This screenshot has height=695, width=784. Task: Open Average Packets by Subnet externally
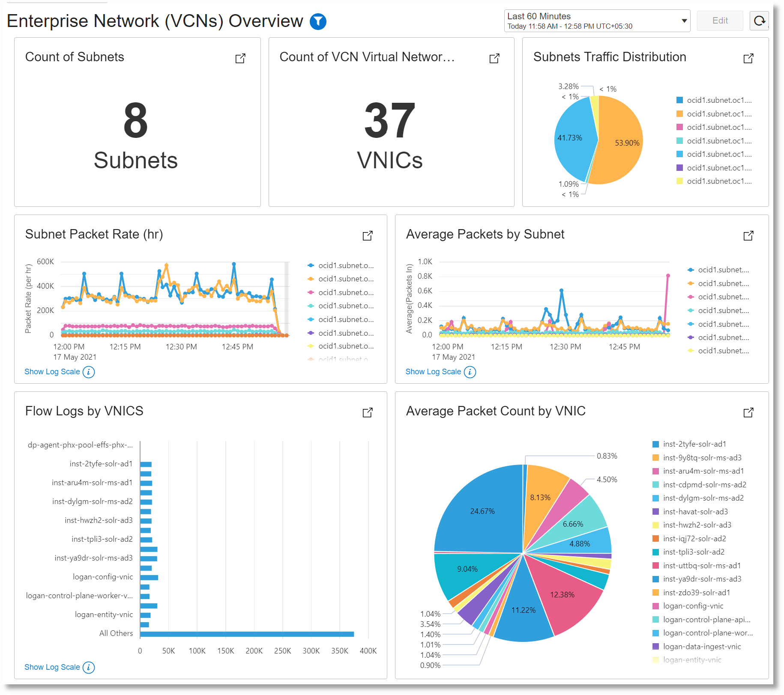click(748, 236)
